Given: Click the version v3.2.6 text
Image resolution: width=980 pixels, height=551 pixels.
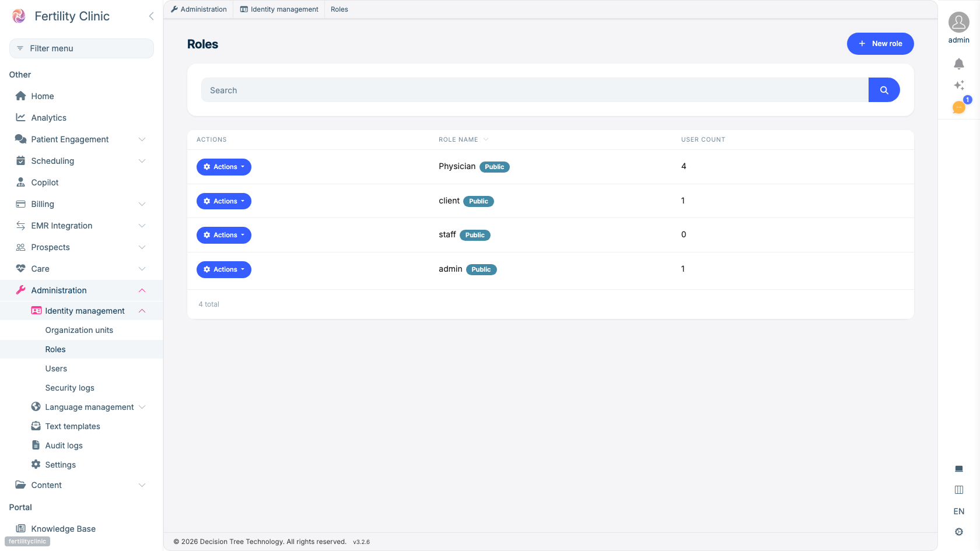Looking at the screenshot, I should (x=361, y=542).
